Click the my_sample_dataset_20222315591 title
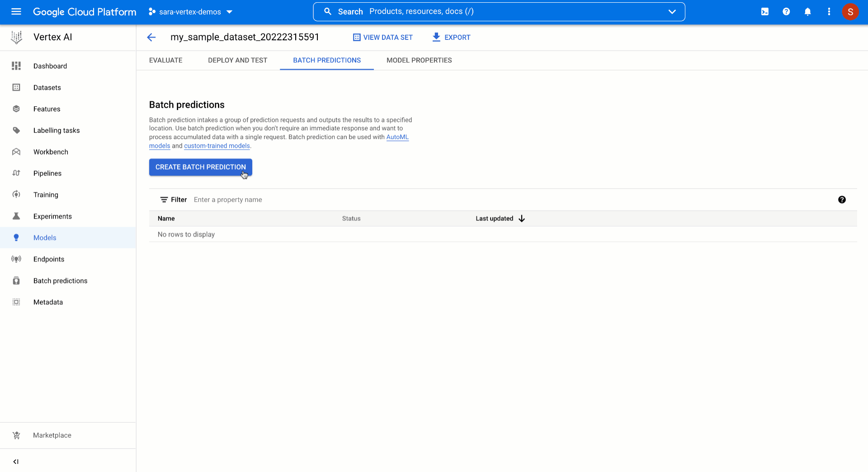 point(245,37)
